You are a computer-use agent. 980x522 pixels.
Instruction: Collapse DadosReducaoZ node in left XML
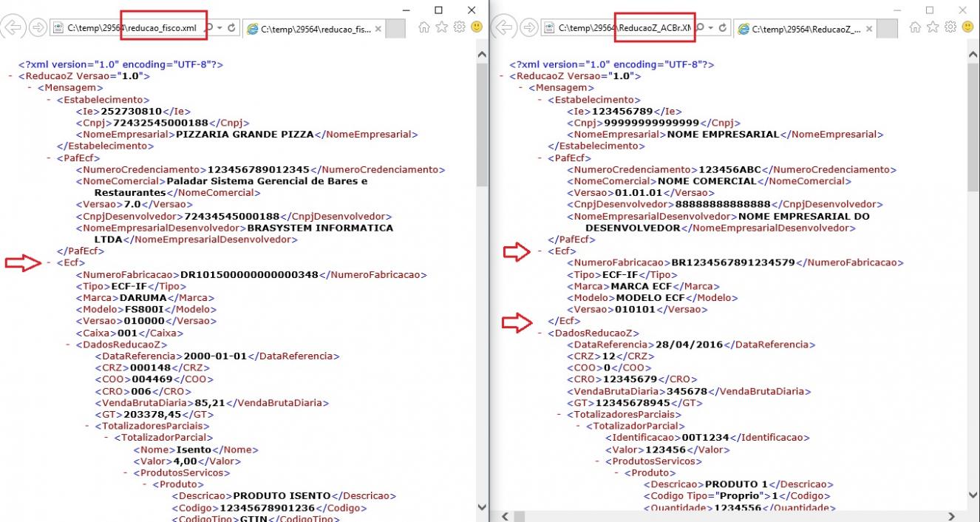68,345
